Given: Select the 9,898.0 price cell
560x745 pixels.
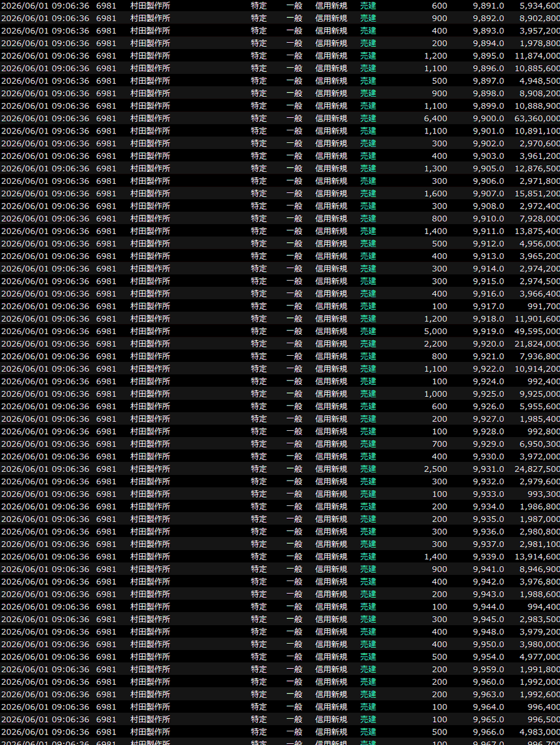Looking at the screenshot, I should [488, 93].
